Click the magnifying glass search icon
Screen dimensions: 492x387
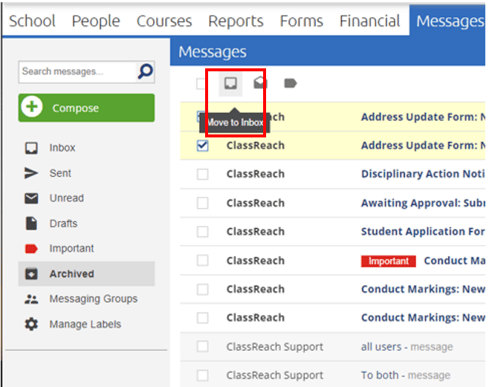(146, 72)
